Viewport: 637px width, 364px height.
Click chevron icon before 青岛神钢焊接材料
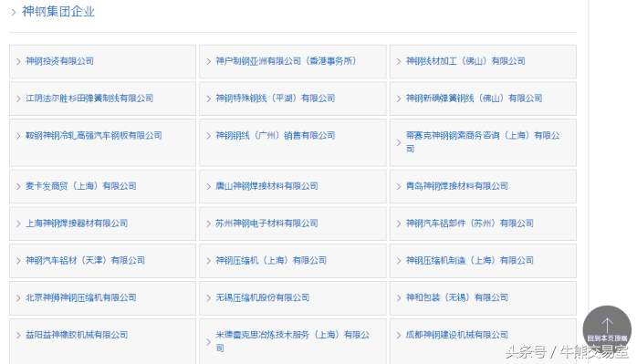click(399, 186)
